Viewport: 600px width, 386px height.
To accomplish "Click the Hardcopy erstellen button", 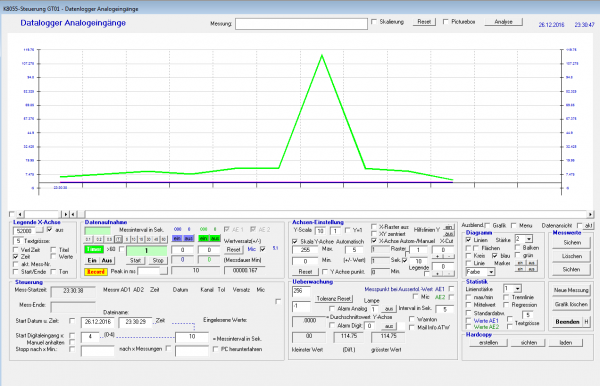I will click(x=489, y=343).
